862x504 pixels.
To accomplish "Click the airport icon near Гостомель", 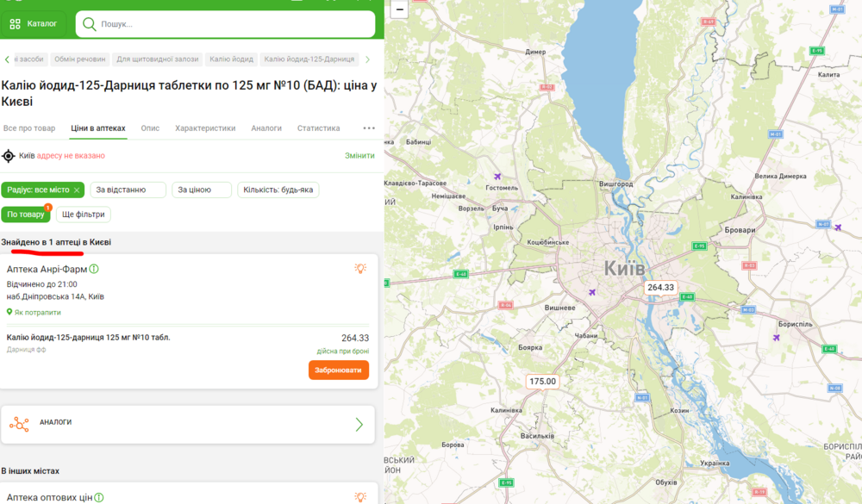I will coord(497,177).
